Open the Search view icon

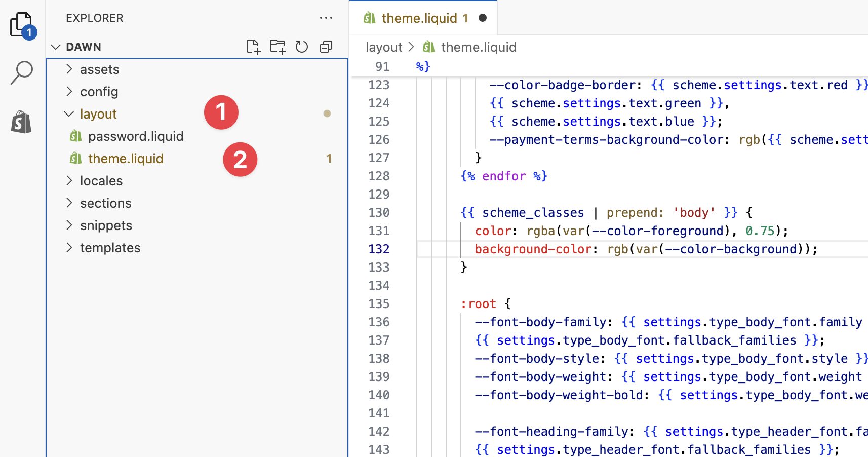[21, 72]
